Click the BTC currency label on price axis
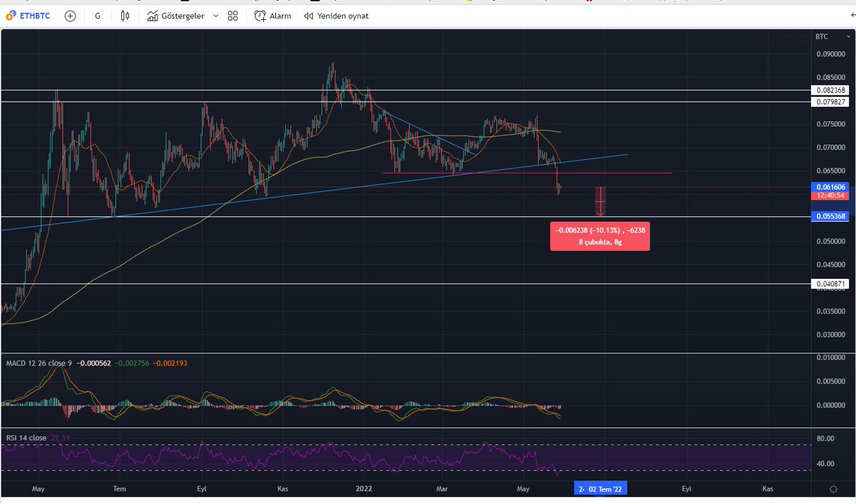The width and height of the screenshot is (856, 504). point(822,36)
